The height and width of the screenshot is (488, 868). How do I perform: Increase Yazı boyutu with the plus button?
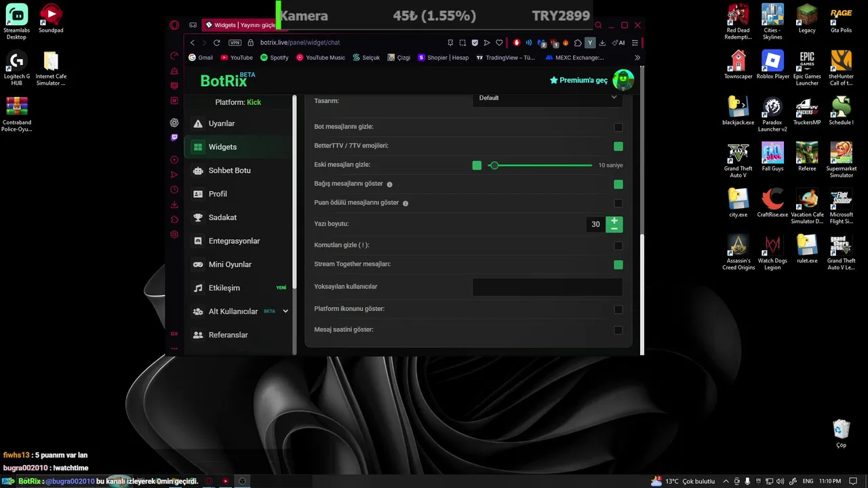(x=614, y=220)
